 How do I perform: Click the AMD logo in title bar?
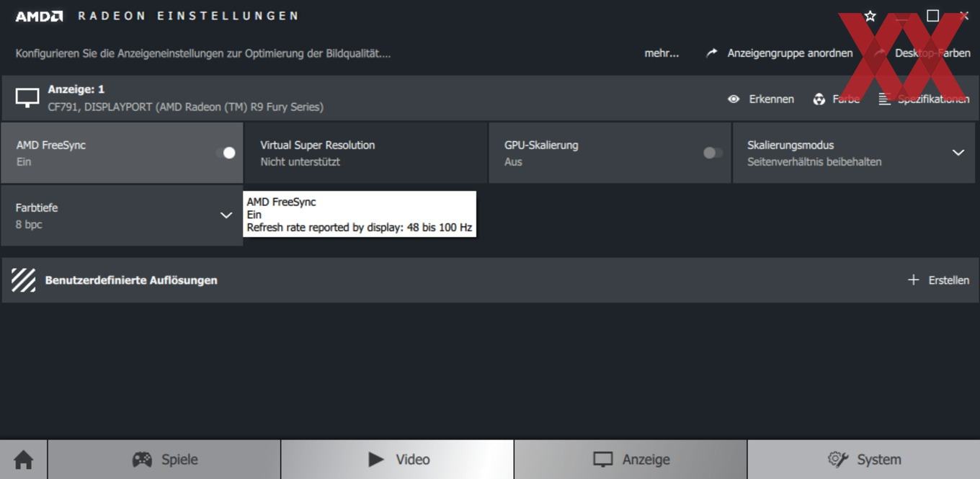(x=39, y=16)
